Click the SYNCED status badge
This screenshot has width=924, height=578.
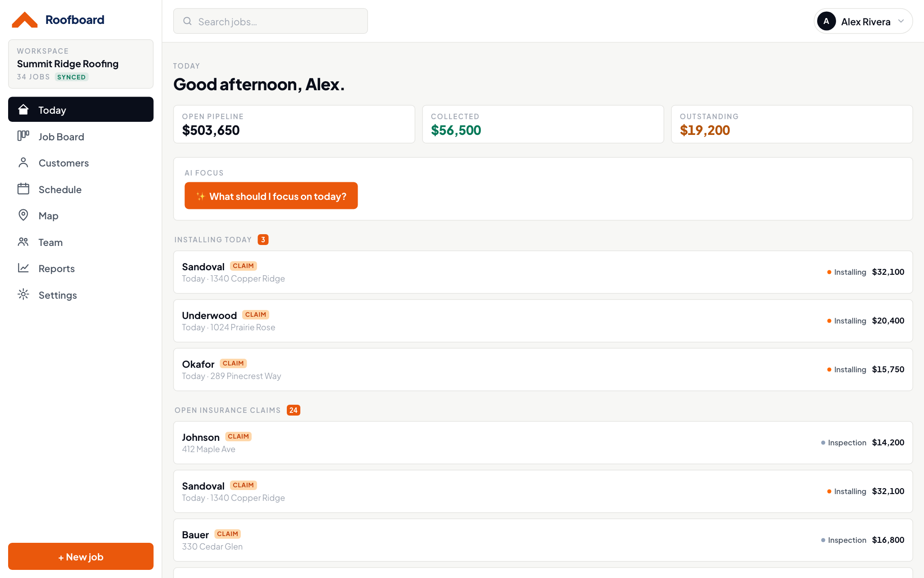(71, 77)
